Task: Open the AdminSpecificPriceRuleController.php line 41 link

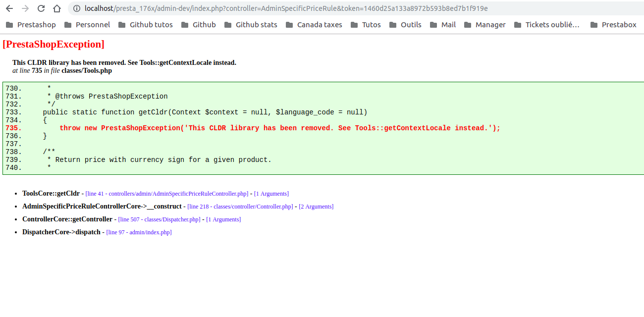Action: [167, 193]
